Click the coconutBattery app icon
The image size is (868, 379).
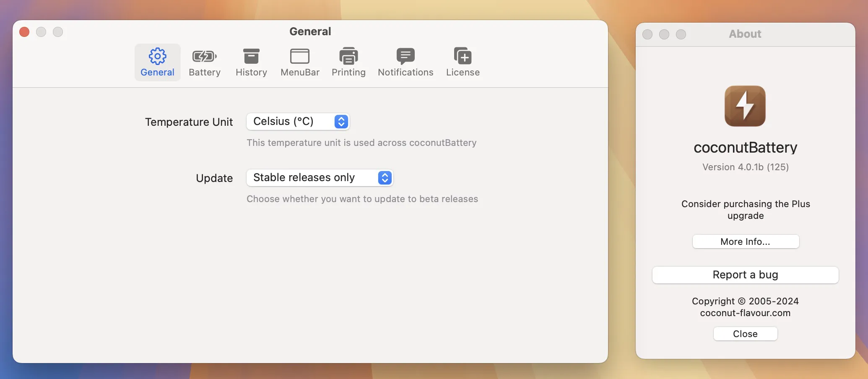point(745,106)
